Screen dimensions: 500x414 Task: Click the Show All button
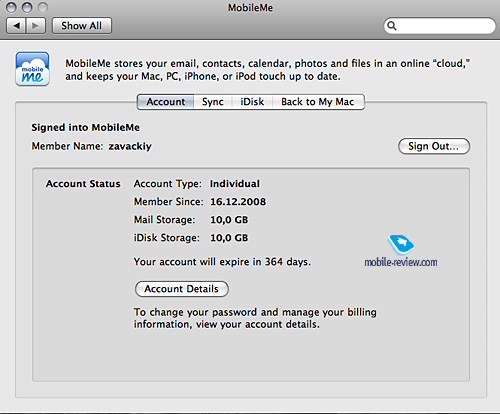click(x=82, y=26)
